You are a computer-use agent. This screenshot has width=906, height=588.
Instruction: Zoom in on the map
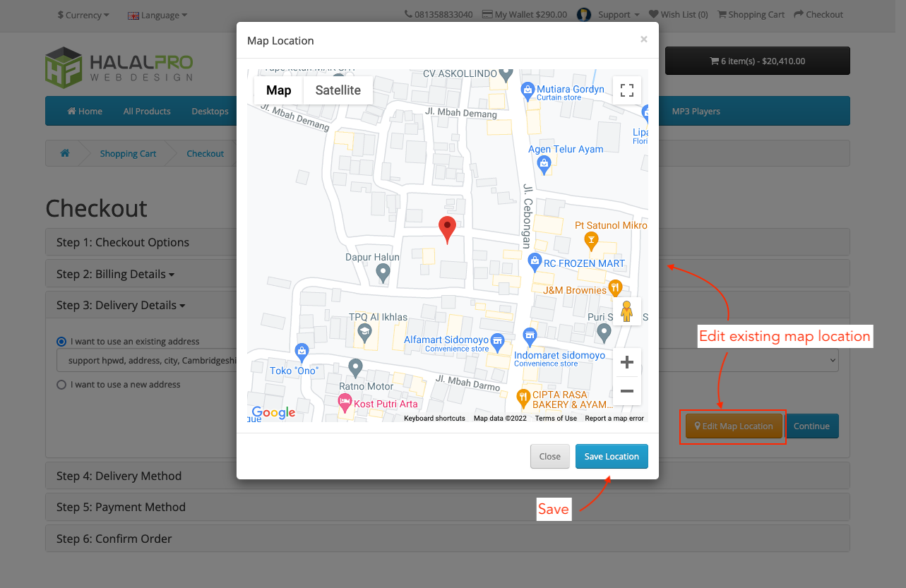pos(626,361)
